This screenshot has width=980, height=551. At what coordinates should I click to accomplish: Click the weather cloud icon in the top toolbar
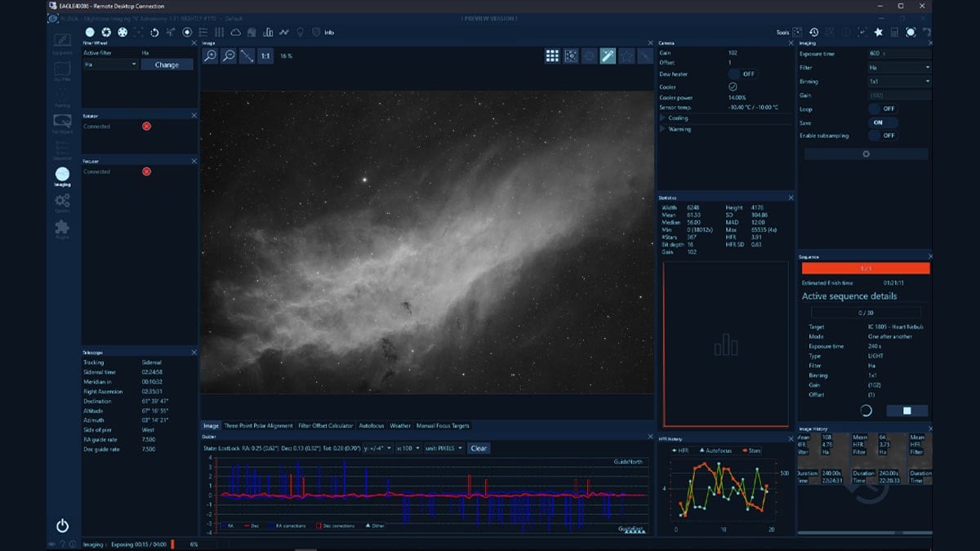coord(235,33)
